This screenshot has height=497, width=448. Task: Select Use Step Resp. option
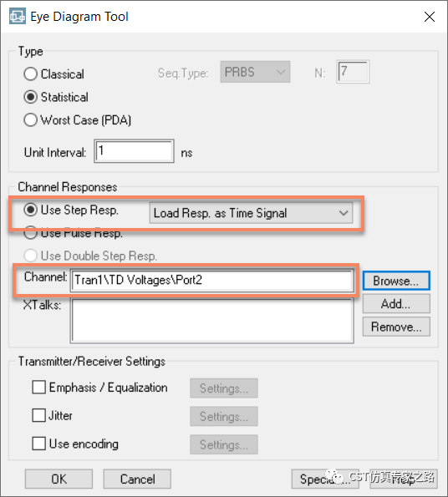coord(30,210)
